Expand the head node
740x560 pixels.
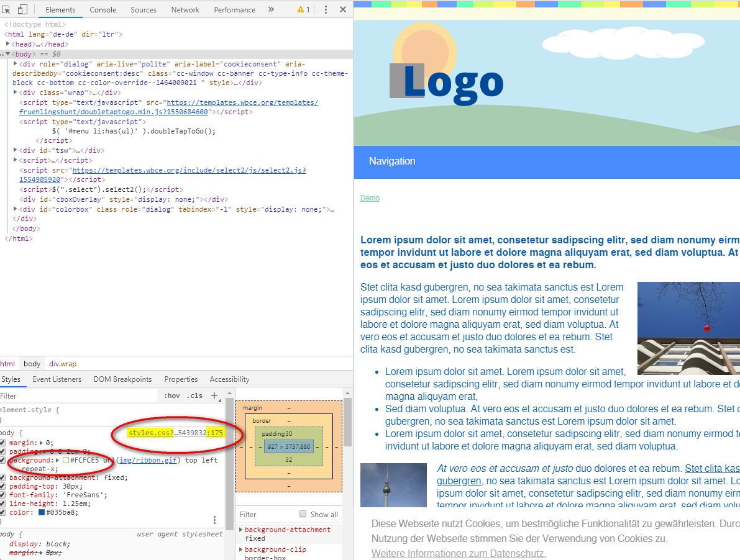click(x=7, y=44)
